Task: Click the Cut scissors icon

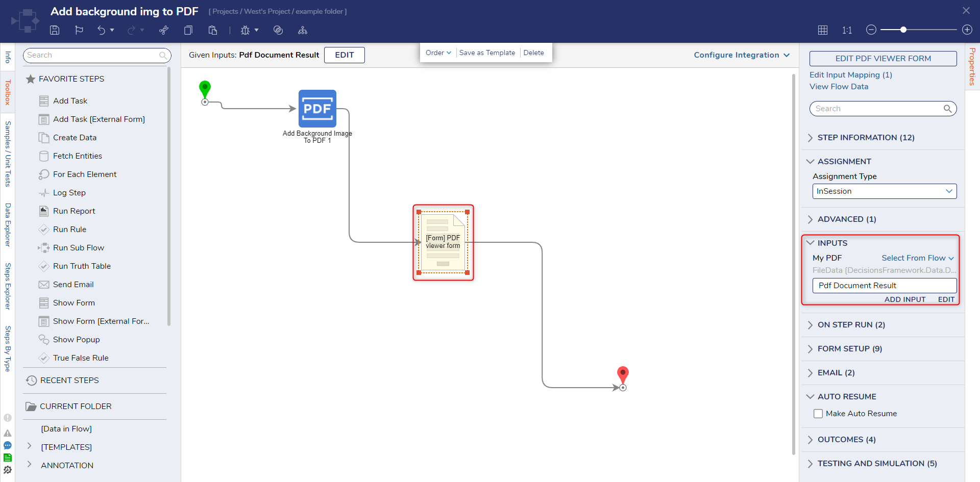Action: (x=164, y=30)
